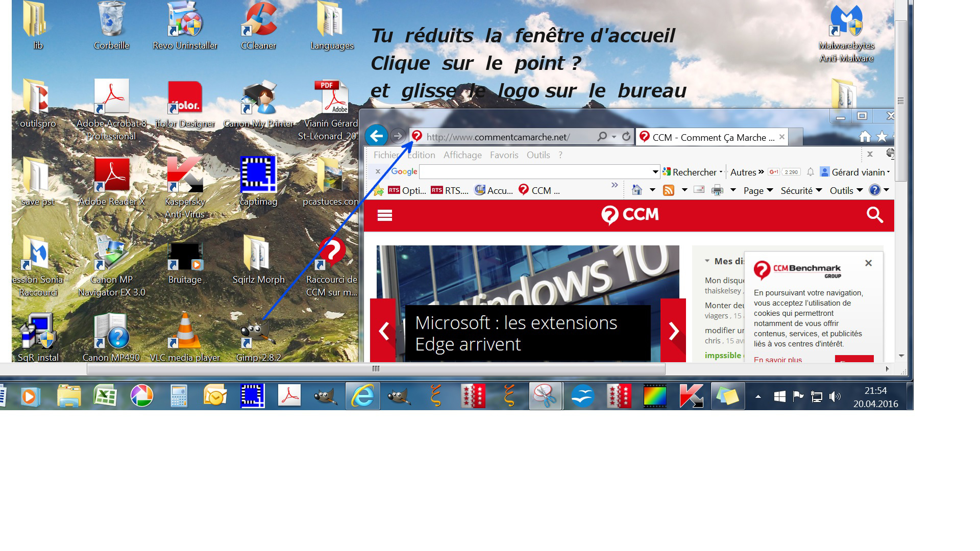
Task: Open the Affichage menu
Action: [x=462, y=155]
